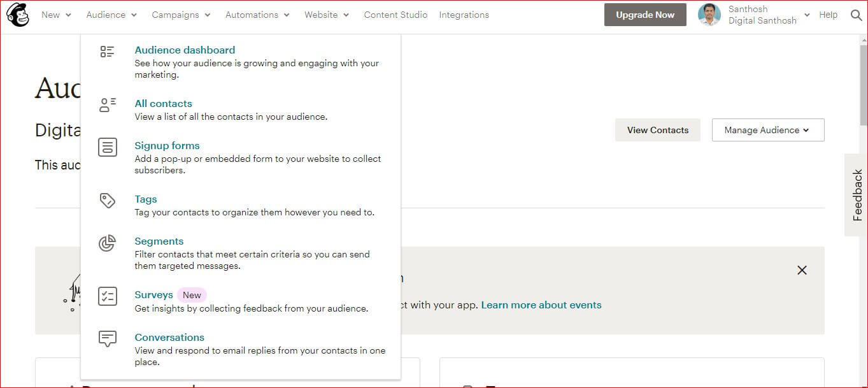Click the Santhosh profile avatar
868x388 pixels.
(x=709, y=15)
